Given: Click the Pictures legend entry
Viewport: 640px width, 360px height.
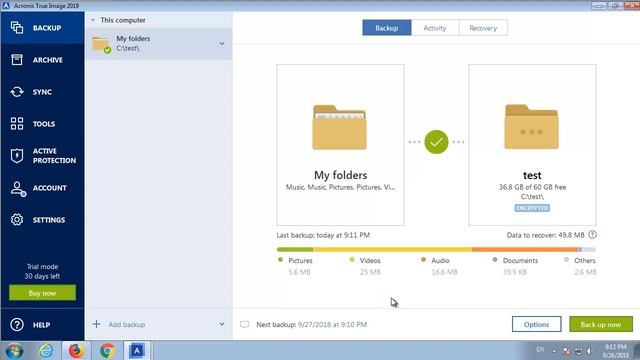Looking at the screenshot, I should [296, 266].
